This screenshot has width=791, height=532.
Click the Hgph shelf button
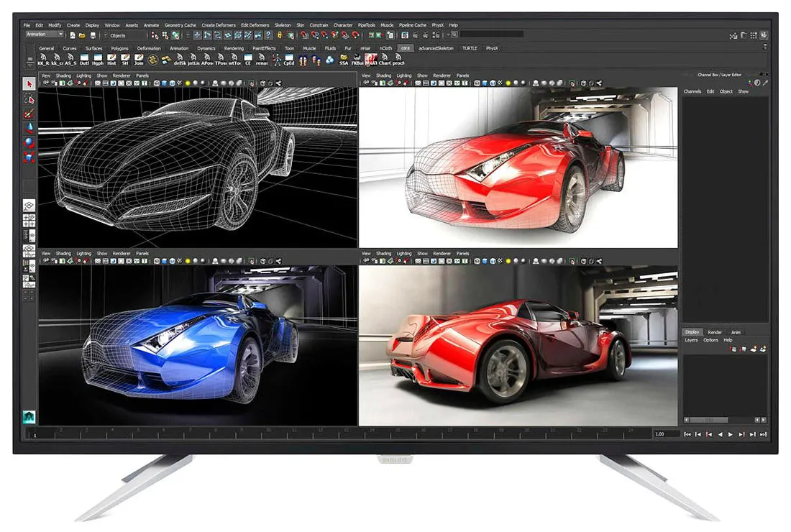[98, 60]
